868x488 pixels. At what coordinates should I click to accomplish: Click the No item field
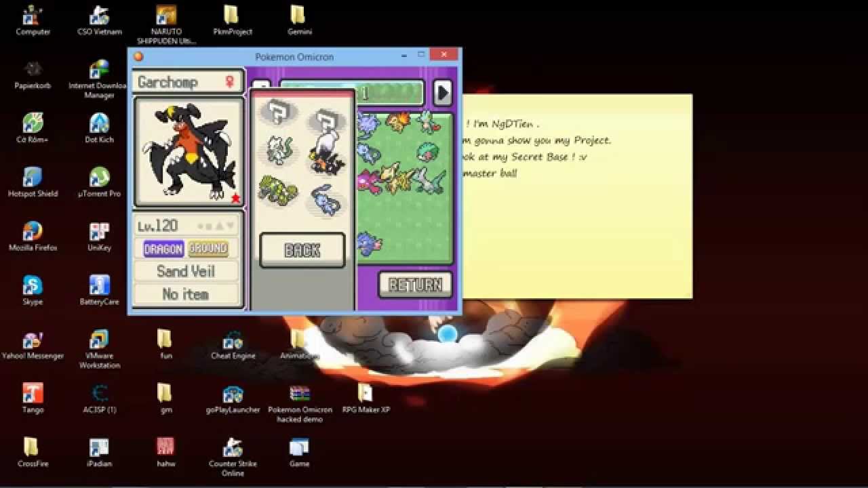pyautogui.click(x=186, y=294)
